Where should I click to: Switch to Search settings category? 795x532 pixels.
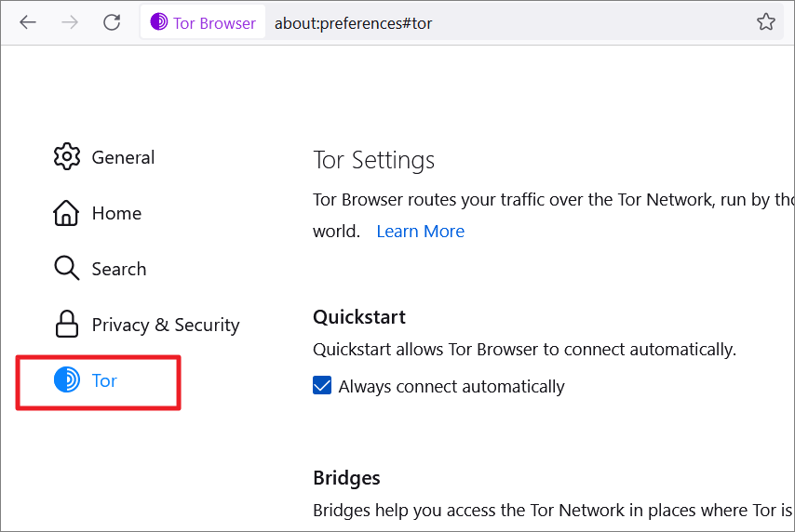119,269
